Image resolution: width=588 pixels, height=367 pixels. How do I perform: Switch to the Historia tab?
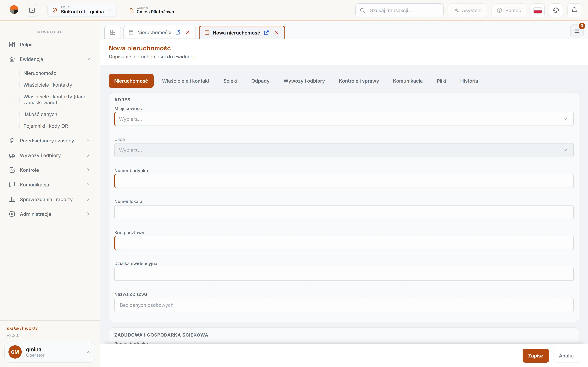[x=469, y=81]
